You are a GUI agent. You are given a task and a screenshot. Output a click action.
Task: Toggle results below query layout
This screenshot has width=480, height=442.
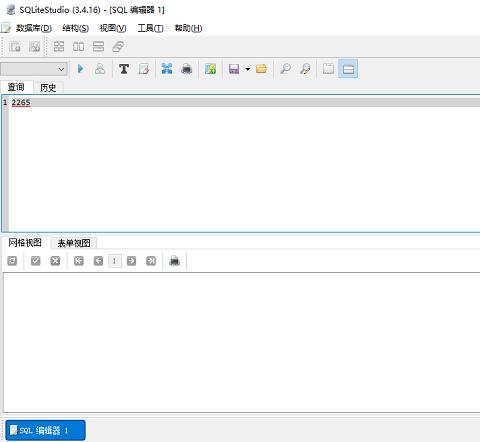pyautogui.click(x=348, y=69)
